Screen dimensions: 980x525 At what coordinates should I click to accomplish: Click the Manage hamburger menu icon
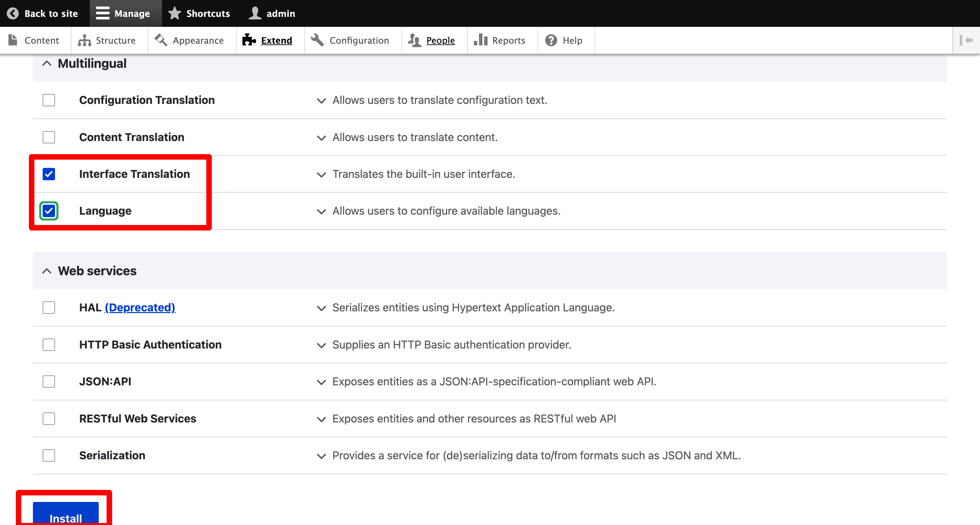pyautogui.click(x=102, y=13)
